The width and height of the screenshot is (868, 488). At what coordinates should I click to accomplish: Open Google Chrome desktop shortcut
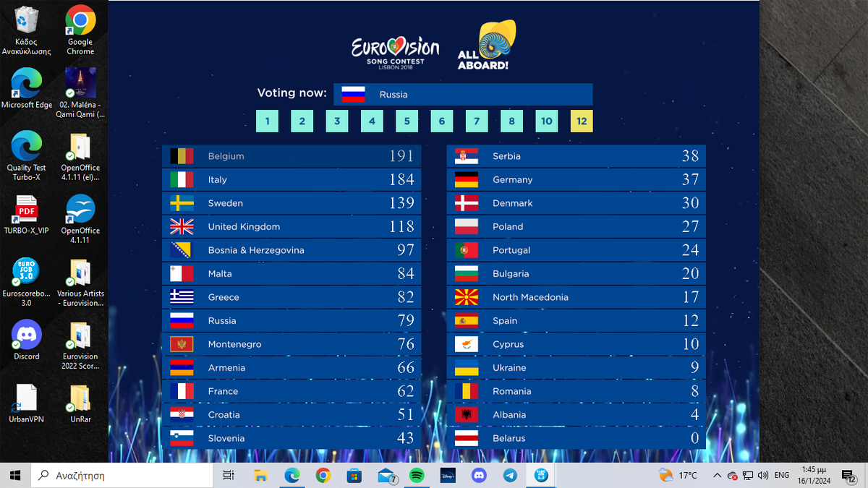[80, 30]
